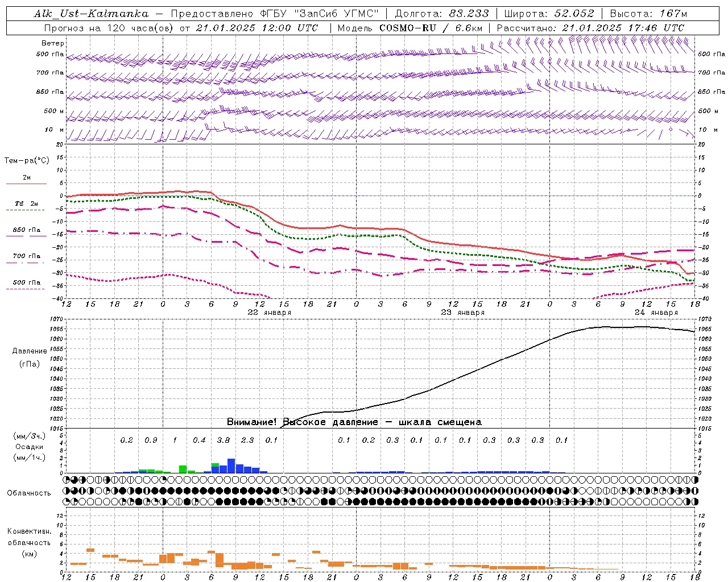The image size is (728, 582).
Task: Click the computed time Рассчитано 17:46 UTC
Action: click(590, 28)
